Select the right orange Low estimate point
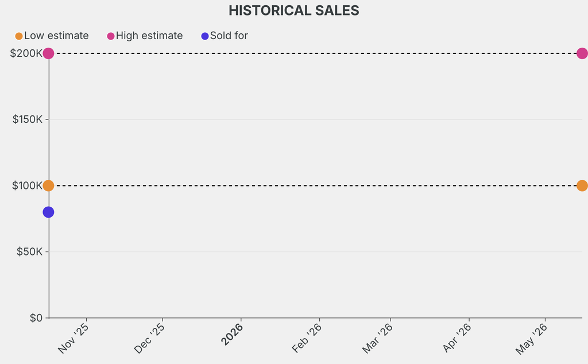 (x=582, y=186)
